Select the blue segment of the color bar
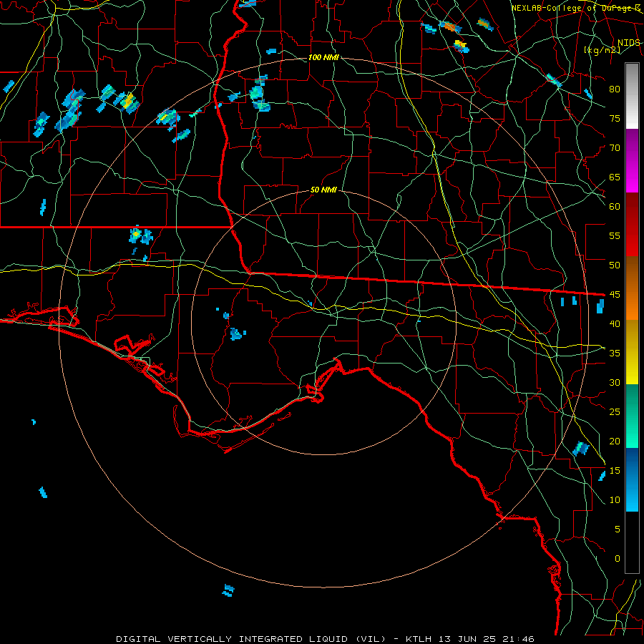 [x=632, y=479]
